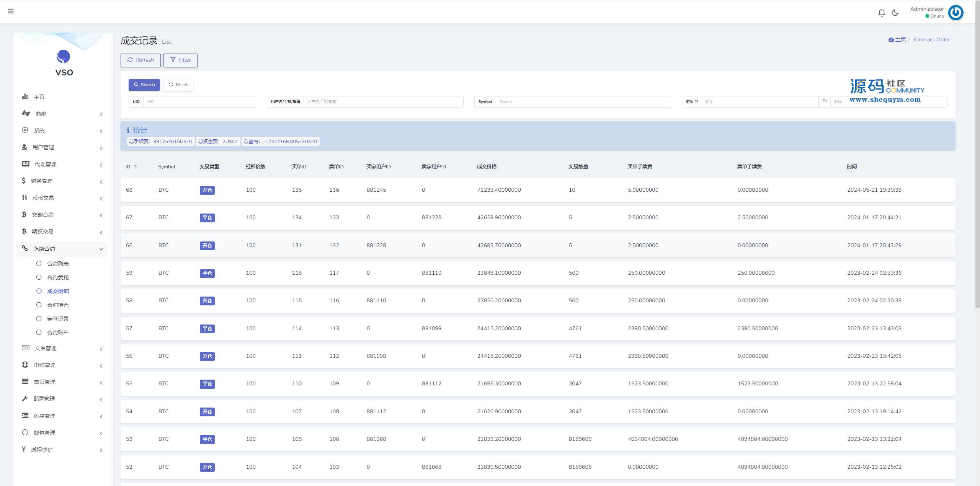Click the Filter button
980x486 pixels.
[x=180, y=60]
